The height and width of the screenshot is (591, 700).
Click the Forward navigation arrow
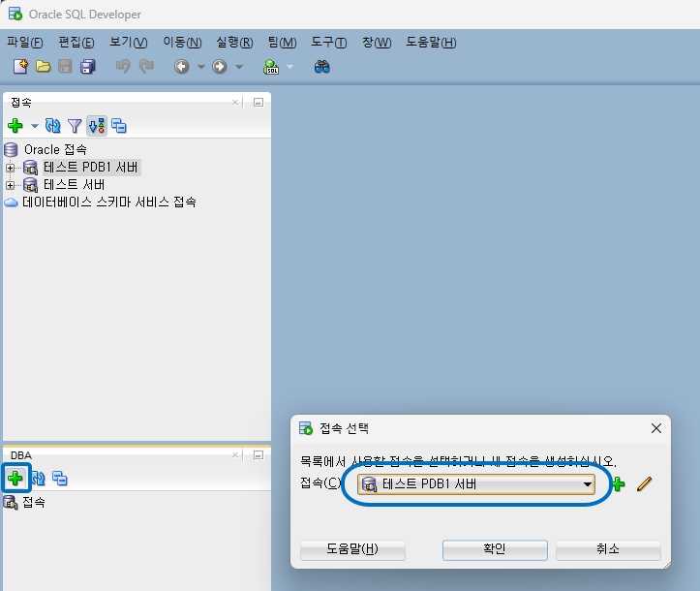(219, 67)
